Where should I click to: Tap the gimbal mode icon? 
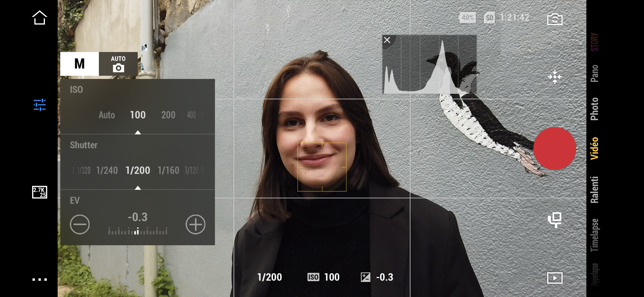pos(555,220)
